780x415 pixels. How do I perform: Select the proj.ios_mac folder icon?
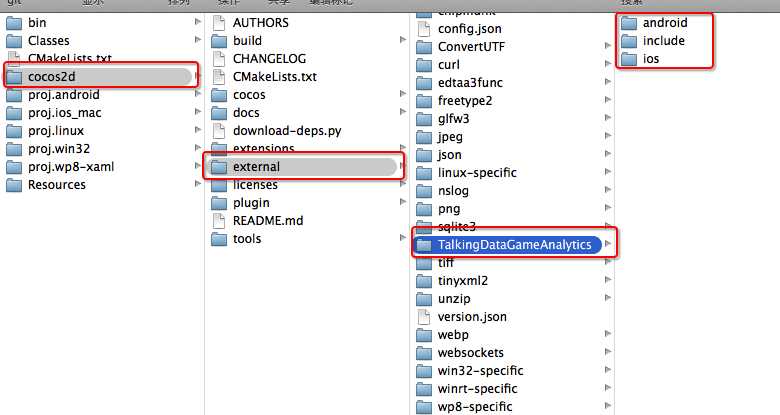(x=14, y=113)
